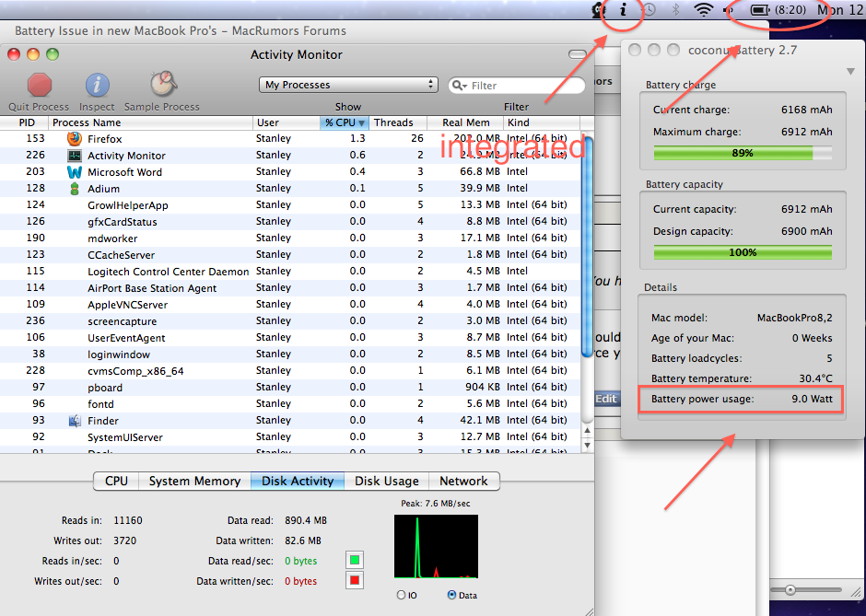Viewport: 866px width, 616px height.
Task: Click the toolbar toggle pill button
Action: pyautogui.click(x=577, y=54)
